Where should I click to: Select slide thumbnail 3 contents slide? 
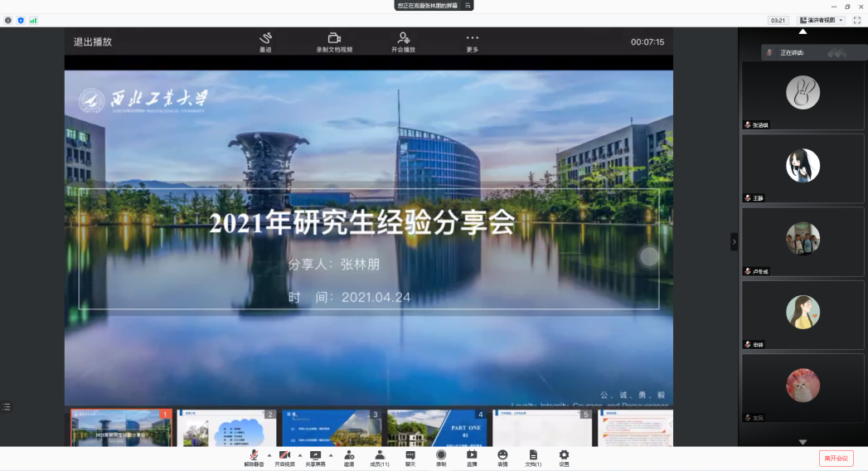click(332, 428)
